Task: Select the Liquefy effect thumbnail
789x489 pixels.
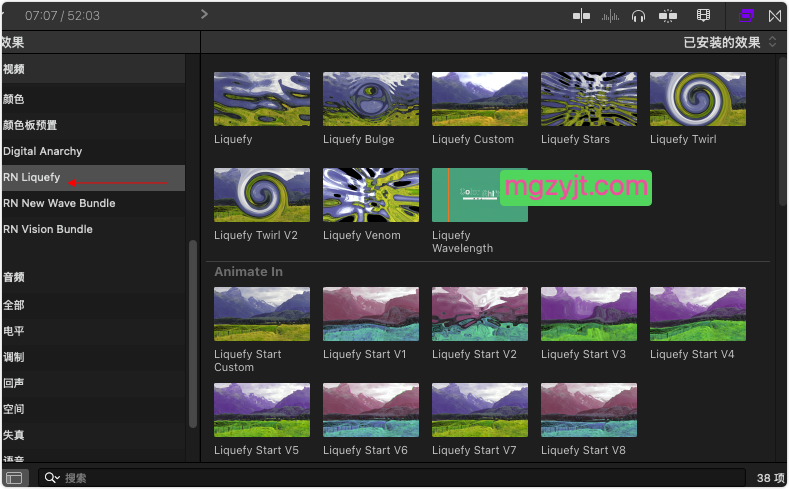Action: pos(262,99)
